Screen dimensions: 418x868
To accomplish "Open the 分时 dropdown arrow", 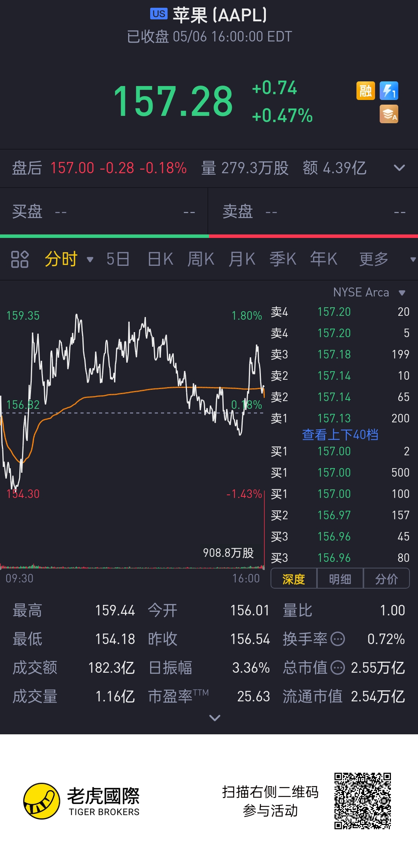I will tap(90, 259).
